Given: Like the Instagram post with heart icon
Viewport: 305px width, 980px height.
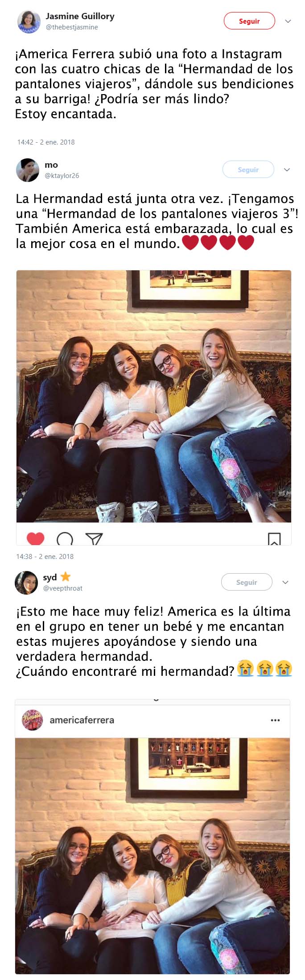Looking at the screenshot, I should (x=36, y=538).
